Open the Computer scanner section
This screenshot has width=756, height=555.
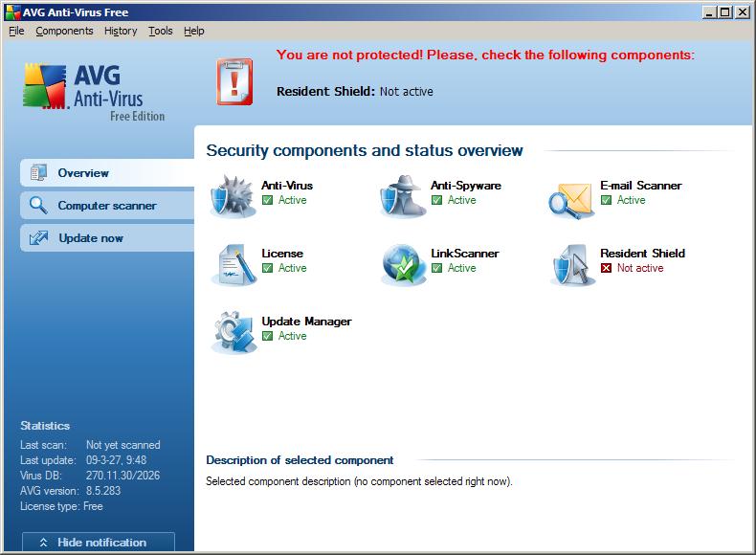(x=107, y=205)
